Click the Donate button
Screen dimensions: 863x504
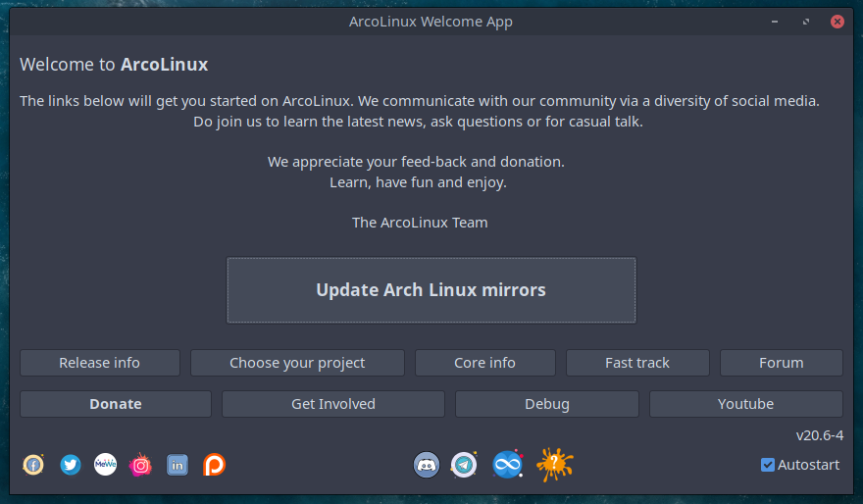(x=116, y=404)
